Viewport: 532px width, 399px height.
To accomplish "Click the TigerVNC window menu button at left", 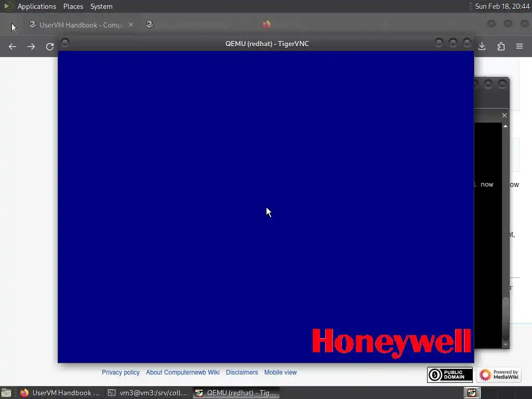I will point(65,43).
